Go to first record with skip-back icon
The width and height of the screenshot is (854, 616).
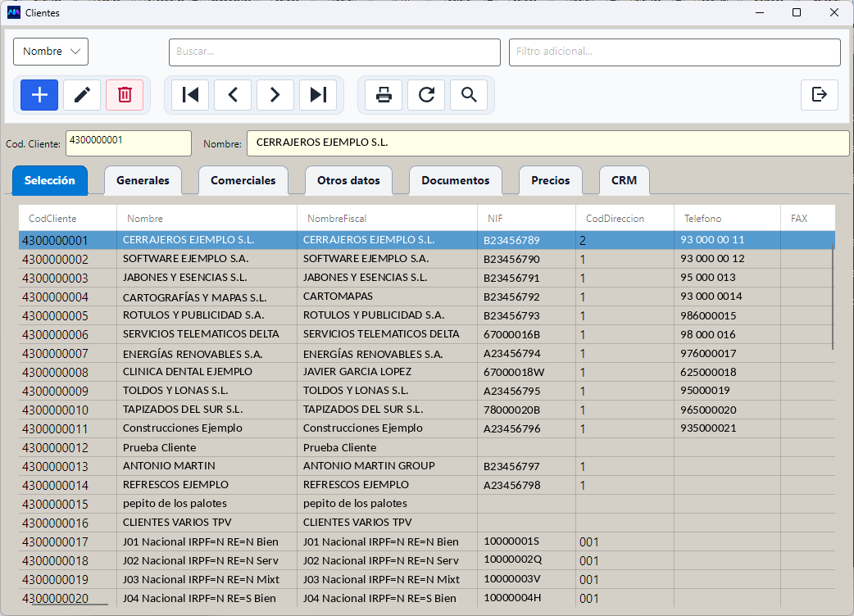click(190, 95)
